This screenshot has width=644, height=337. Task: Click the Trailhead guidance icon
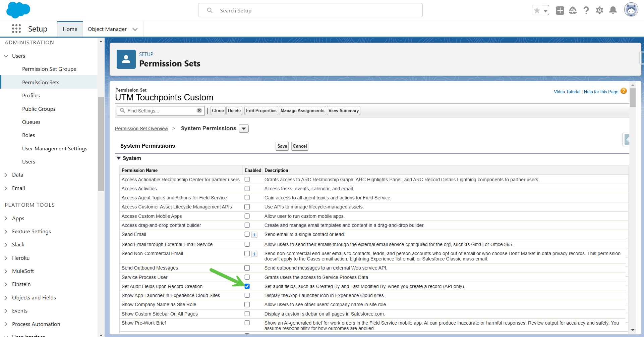(573, 10)
